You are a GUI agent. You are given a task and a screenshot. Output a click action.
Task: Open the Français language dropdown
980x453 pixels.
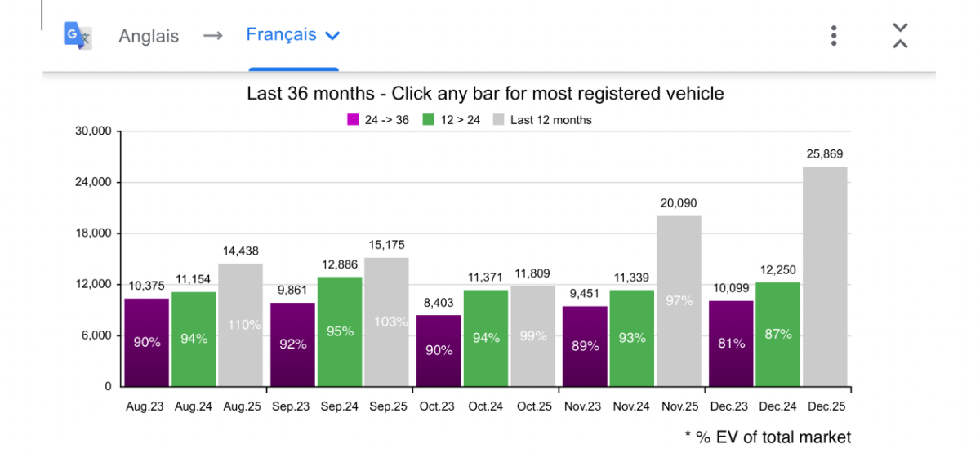332,36
